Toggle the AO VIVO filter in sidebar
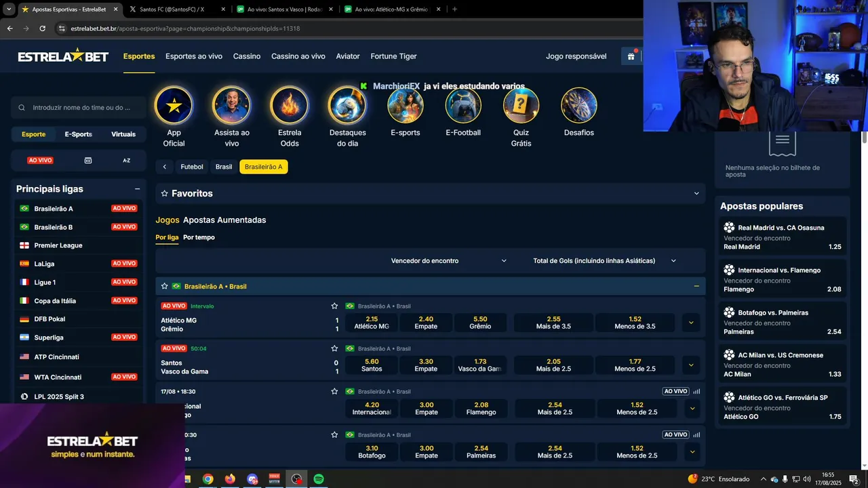 click(40, 161)
